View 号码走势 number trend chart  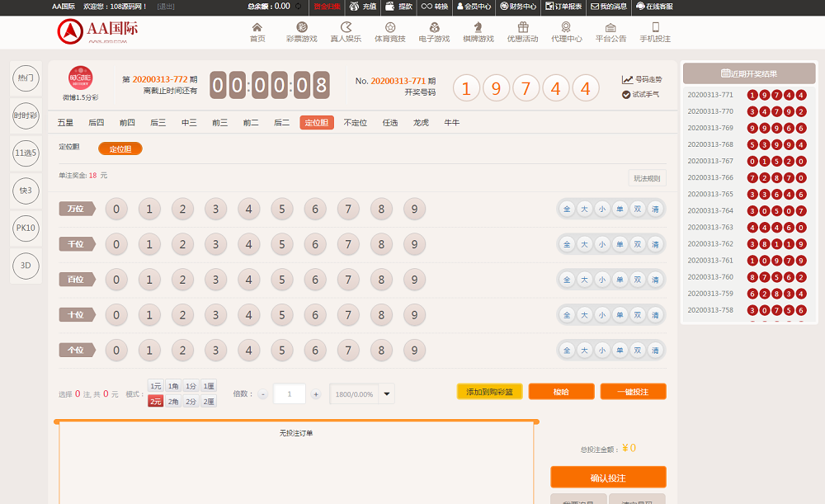[x=642, y=80]
